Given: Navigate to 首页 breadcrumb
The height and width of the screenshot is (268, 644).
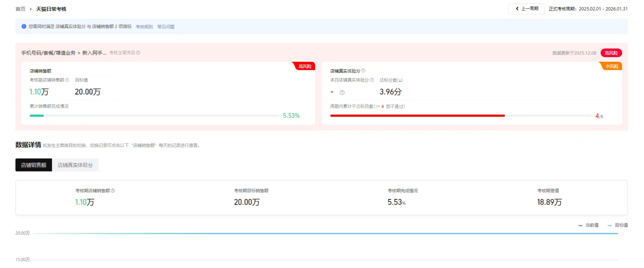Looking at the screenshot, I should click(21, 9).
